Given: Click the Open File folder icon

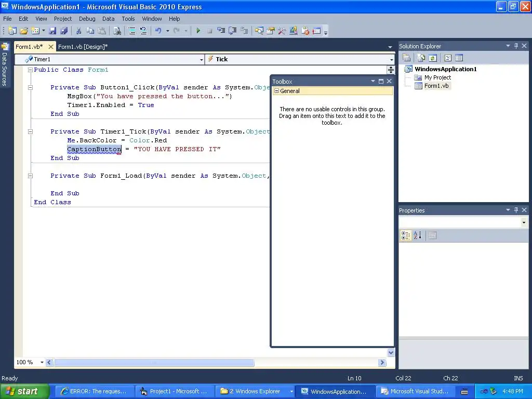Looking at the screenshot, I should [x=24, y=31].
